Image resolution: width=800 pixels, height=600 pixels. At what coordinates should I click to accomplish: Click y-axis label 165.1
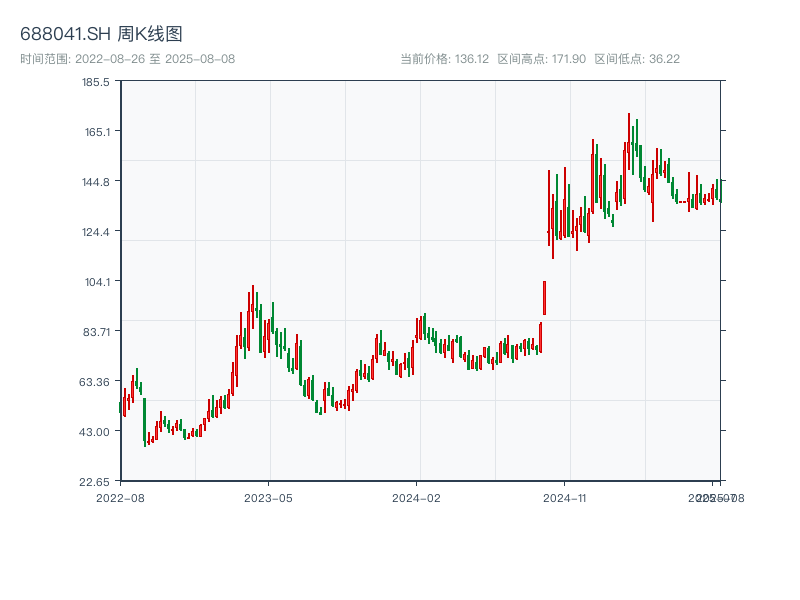coord(97,132)
